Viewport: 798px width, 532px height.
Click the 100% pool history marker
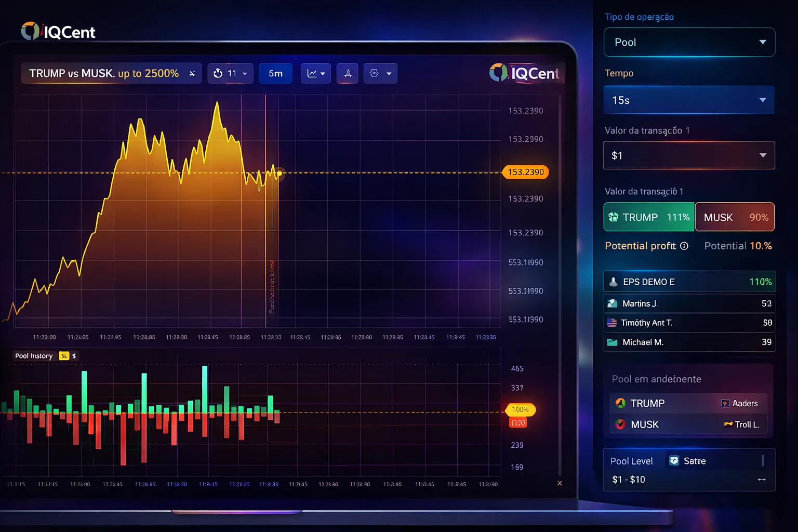coord(520,409)
